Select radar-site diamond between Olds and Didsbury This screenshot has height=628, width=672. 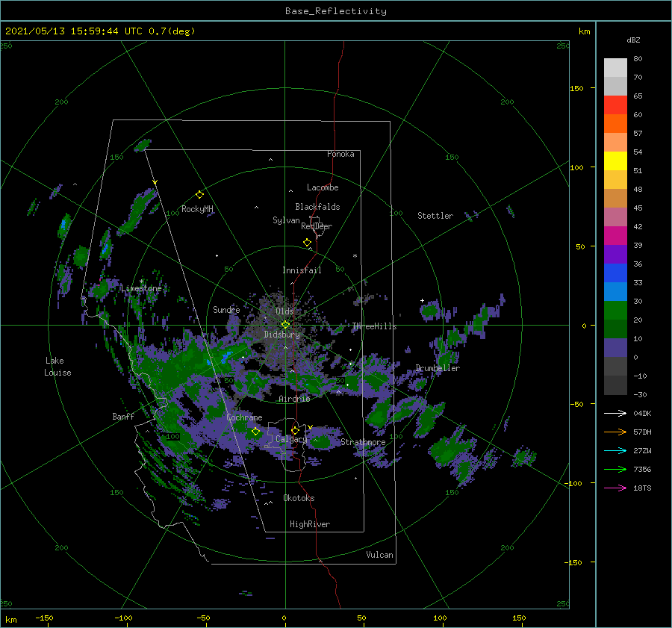tap(285, 325)
